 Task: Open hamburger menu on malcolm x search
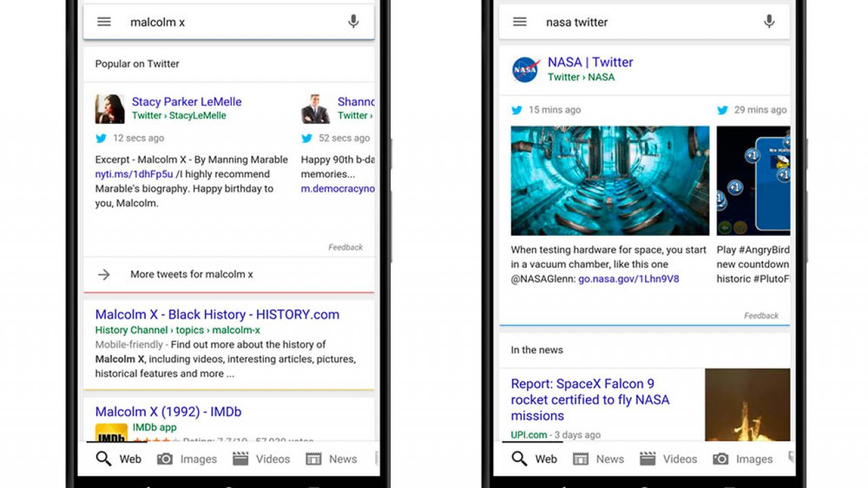tap(104, 22)
